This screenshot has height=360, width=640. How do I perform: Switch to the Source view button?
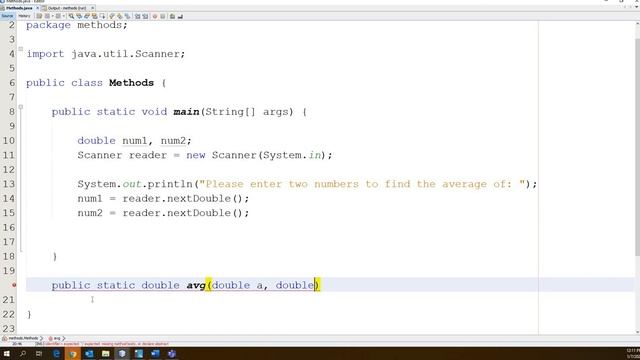[x=7, y=16]
